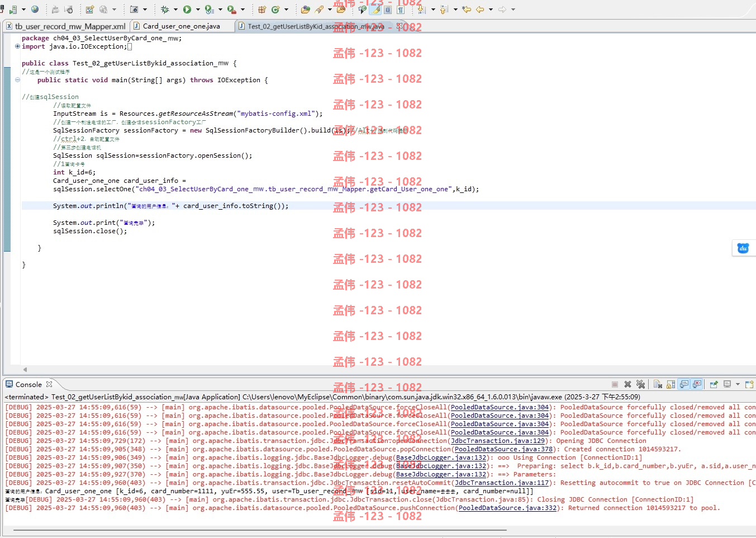
Task: Open JdbcTransaction.java:129 console link
Action: click(x=498, y=441)
